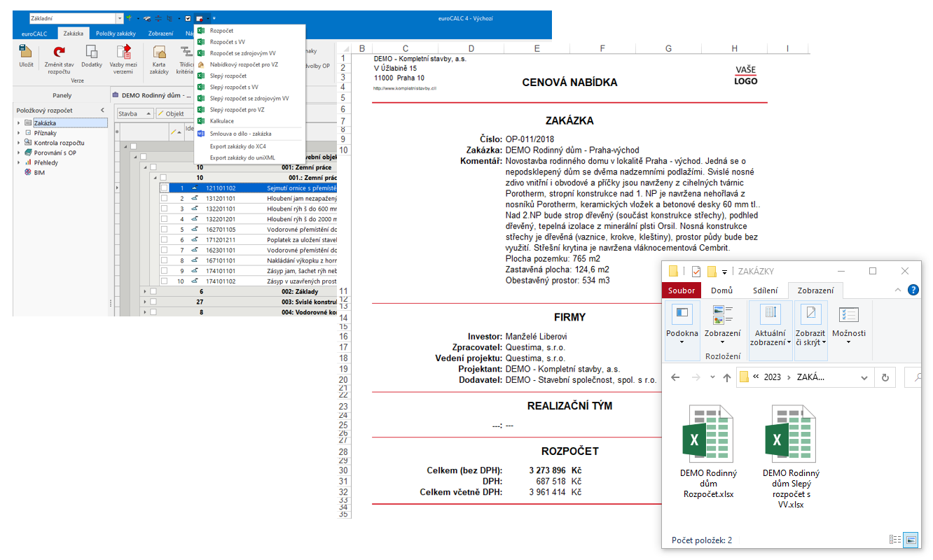Click Explorer back navigation arrow
The width and height of the screenshot is (933, 560).
pyautogui.click(x=675, y=377)
